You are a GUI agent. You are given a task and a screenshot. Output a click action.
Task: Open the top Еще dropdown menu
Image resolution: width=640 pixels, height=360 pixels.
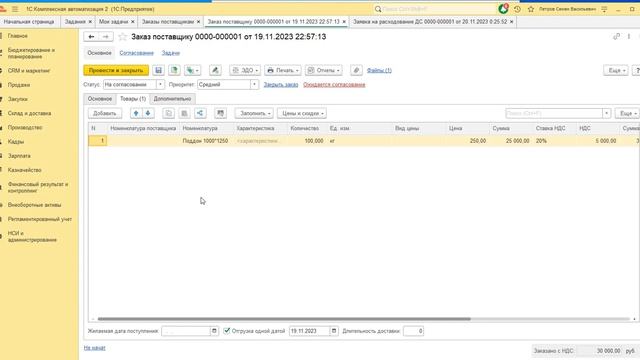[x=616, y=70]
